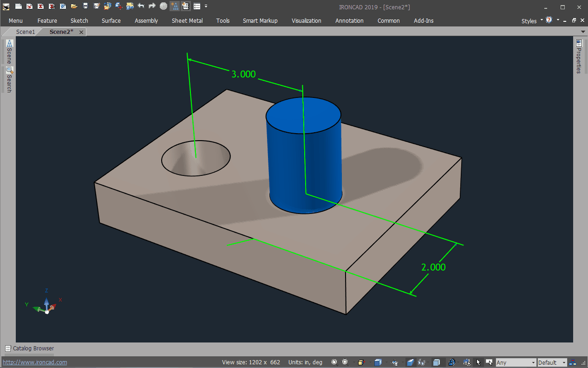Click the Units: in, deg status text

coord(305,362)
